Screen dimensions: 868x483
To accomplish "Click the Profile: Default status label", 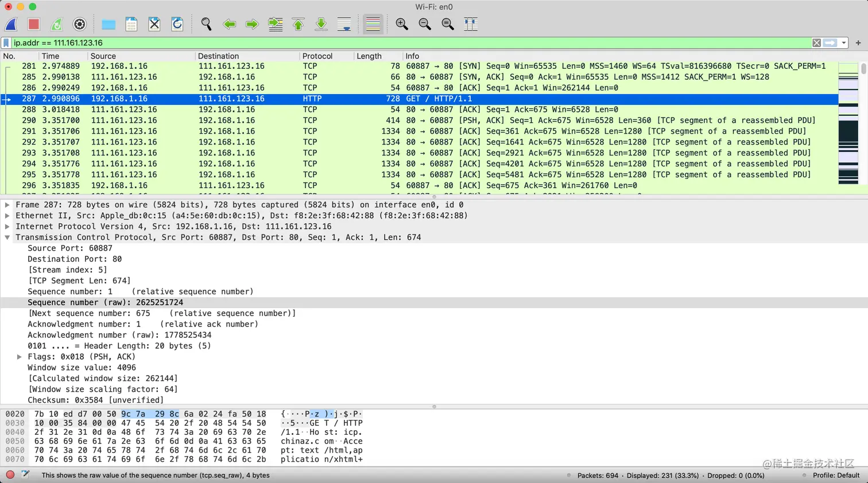I will coord(836,476).
